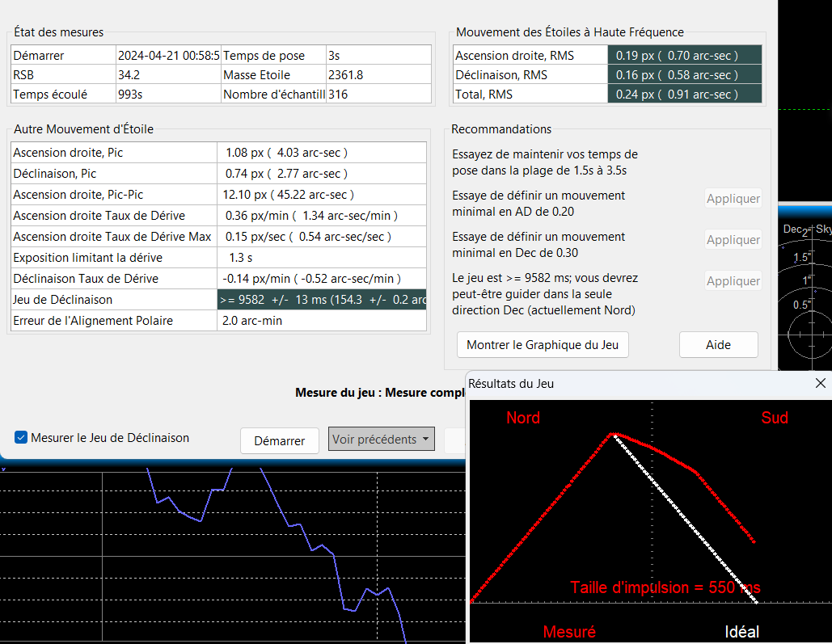Click the Idéal legend label in graph
Image resolution: width=832 pixels, height=644 pixels.
(x=741, y=632)
